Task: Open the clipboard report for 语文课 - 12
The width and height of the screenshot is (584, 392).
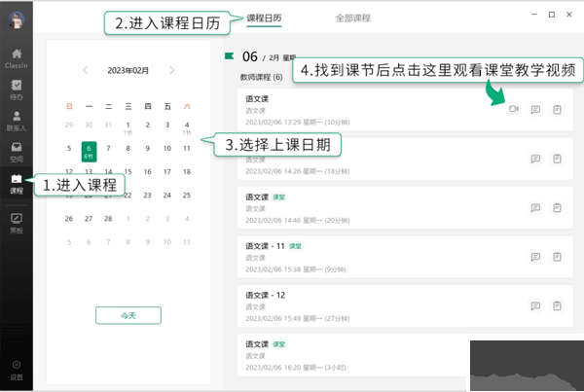Action: pos(557,306)
